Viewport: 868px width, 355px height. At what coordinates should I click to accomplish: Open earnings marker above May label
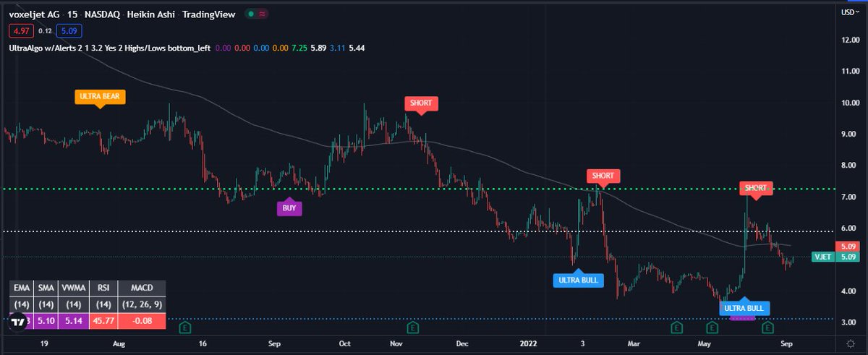coord(712,326)
